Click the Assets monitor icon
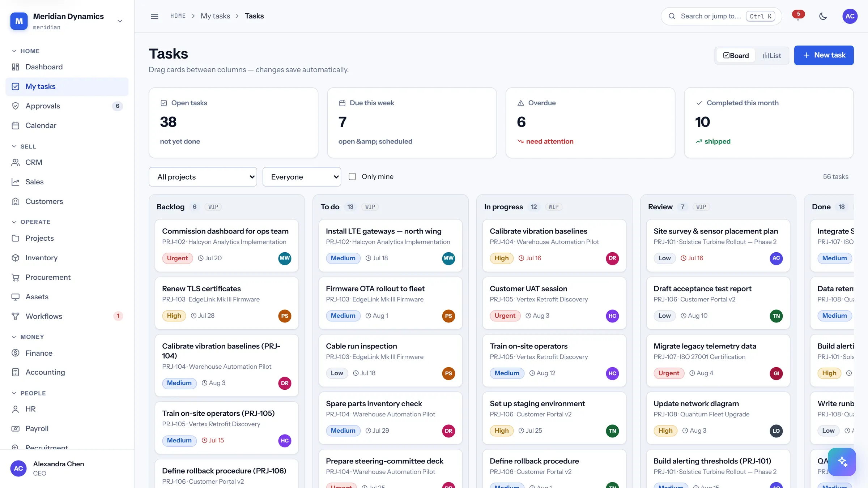The width and height of the screenshot is (868, 488). coord(15,297)
